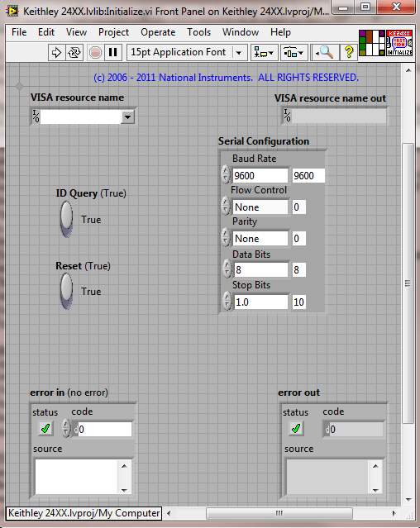Screen dimensions: 420x528
Task: Toggle error in status checkmark
Action: coord(45,428)
